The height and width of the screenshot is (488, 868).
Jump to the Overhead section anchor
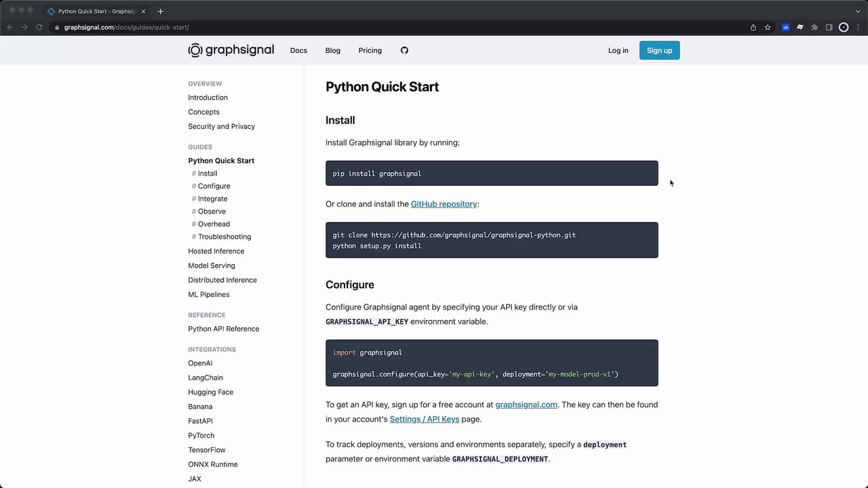coord(214,224)
